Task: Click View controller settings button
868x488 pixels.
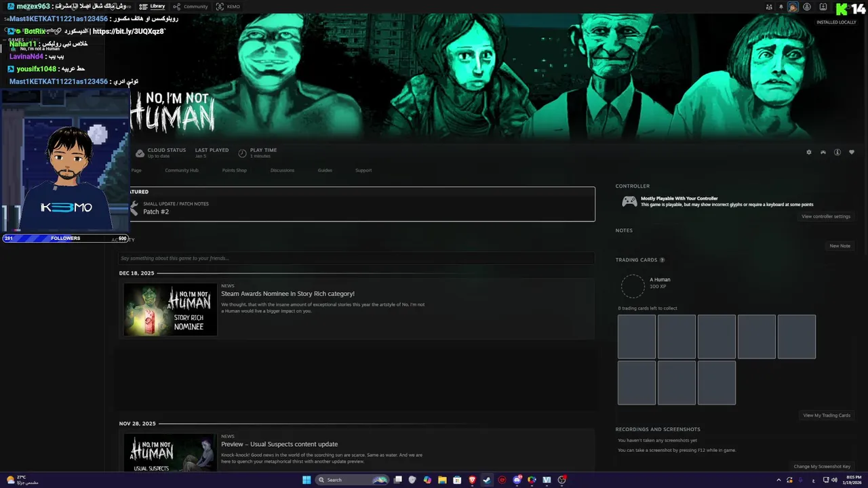Action: [826, 216]
